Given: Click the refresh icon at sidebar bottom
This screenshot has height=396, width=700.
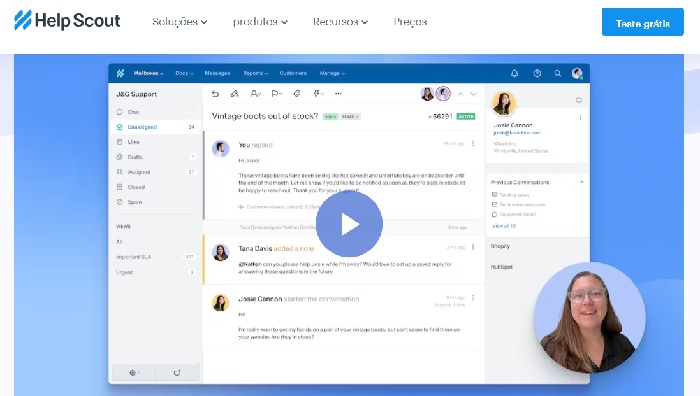Looking at the screenshot, I should pyautogui.click(x=177, y=372).
